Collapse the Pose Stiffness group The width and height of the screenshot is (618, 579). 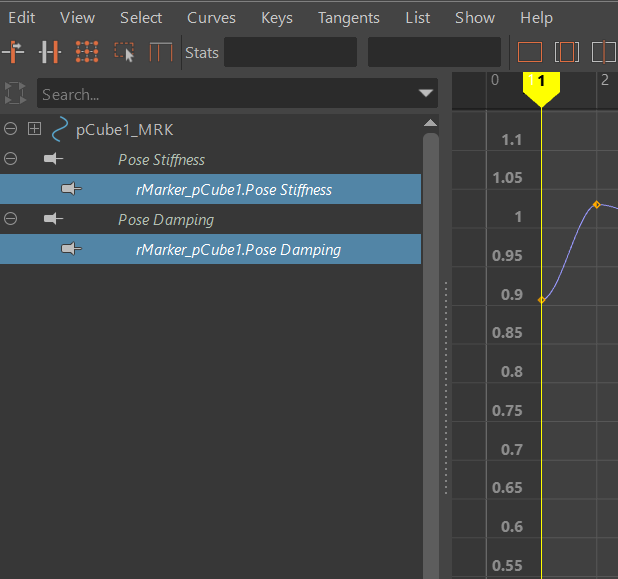pyautogui.click(x=11, y=159)
